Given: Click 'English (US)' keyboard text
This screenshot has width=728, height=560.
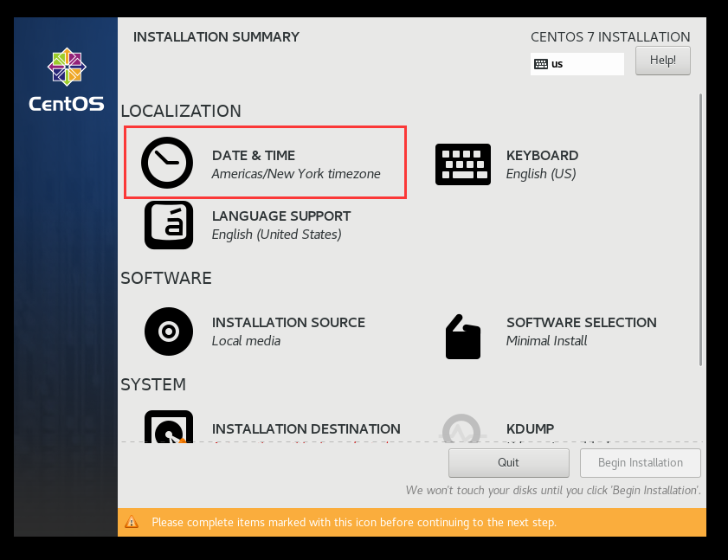Looking at the screenshot, I should click(x=541, y=174).
